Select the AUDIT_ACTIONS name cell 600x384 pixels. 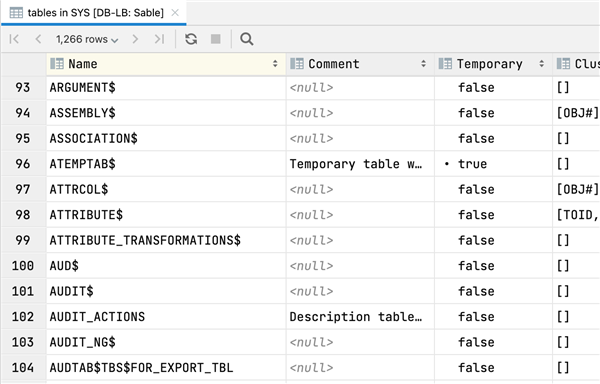pyautogui.click(x=166, y=317)
